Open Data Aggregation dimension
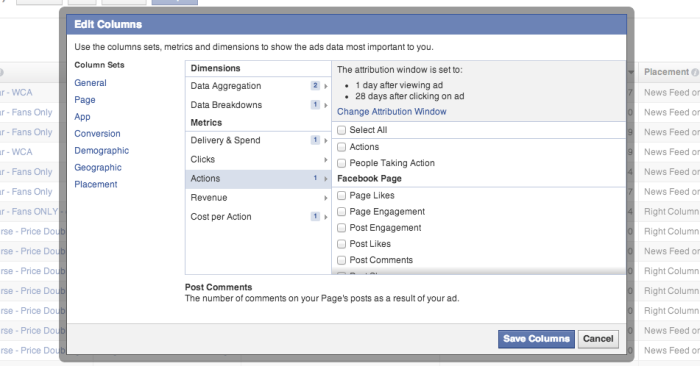 click(x=258, y=86)
